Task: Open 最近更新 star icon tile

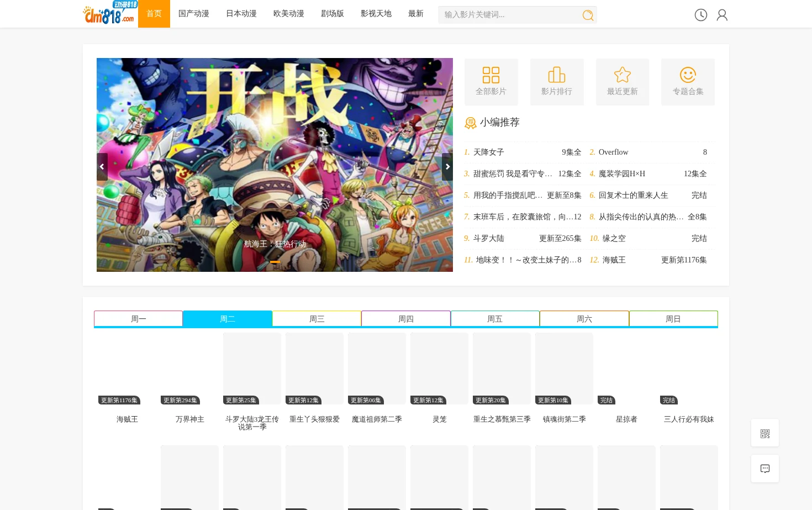Action: 623,82
